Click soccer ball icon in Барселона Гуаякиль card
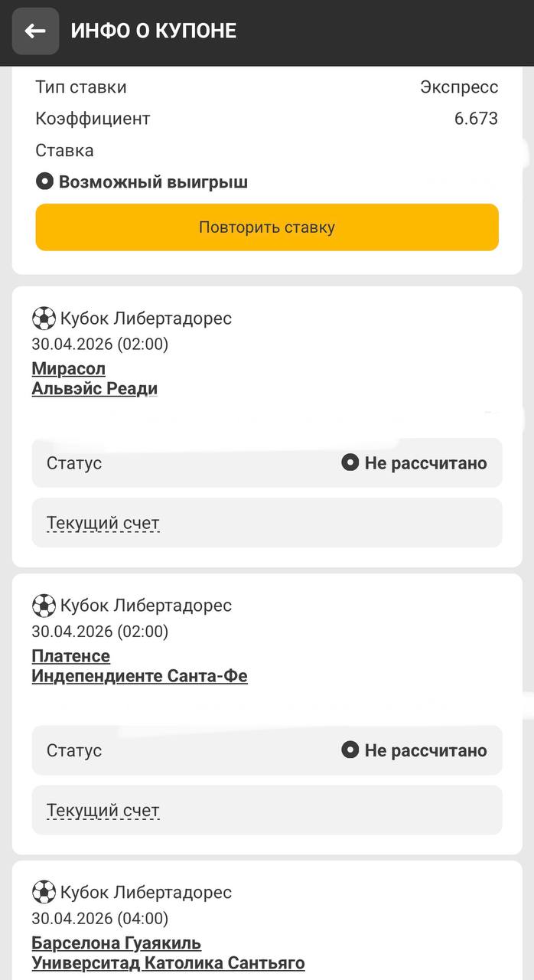This screenshot has width=534, height=980. pos(44,893)
